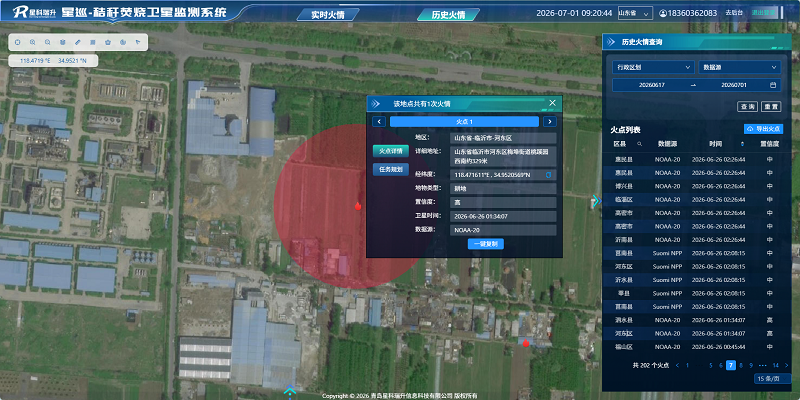Select 任务规划 tab in fire popup

pos(391,169)
